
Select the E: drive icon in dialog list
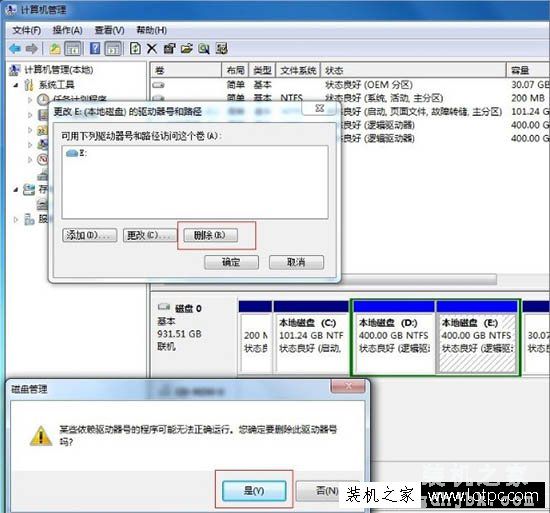pyautogui.click(x=72, y=153)
